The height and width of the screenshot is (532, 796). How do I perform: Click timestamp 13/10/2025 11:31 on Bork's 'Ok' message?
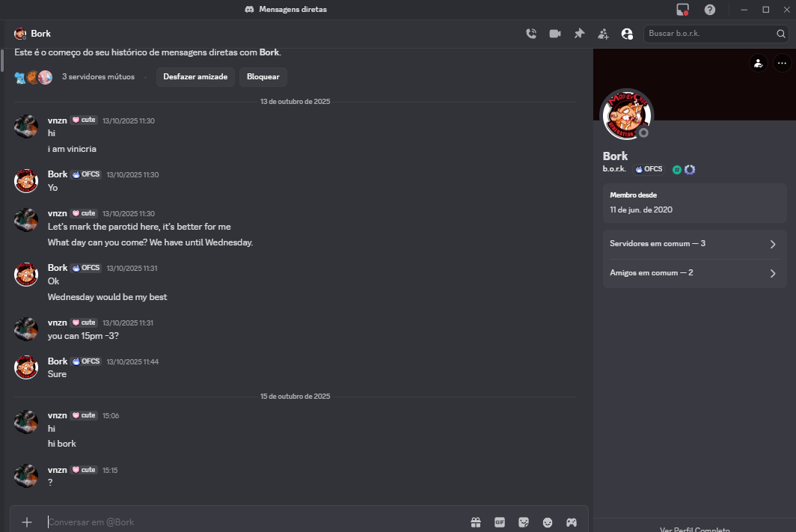(132, 268)
